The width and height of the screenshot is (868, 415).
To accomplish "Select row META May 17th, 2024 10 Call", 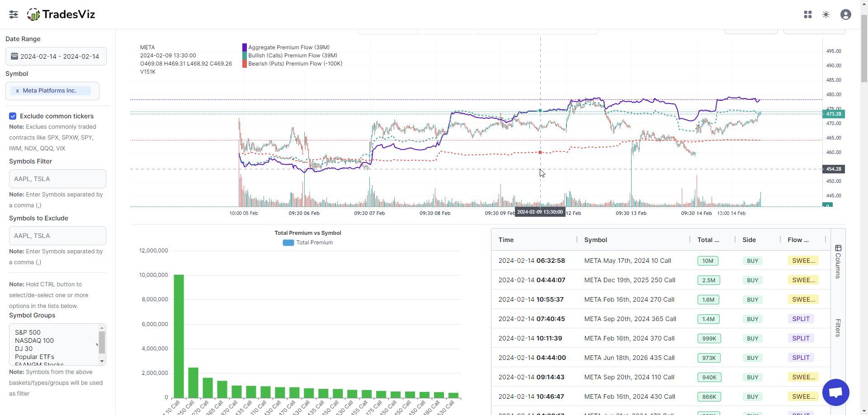I will [661, 261].
